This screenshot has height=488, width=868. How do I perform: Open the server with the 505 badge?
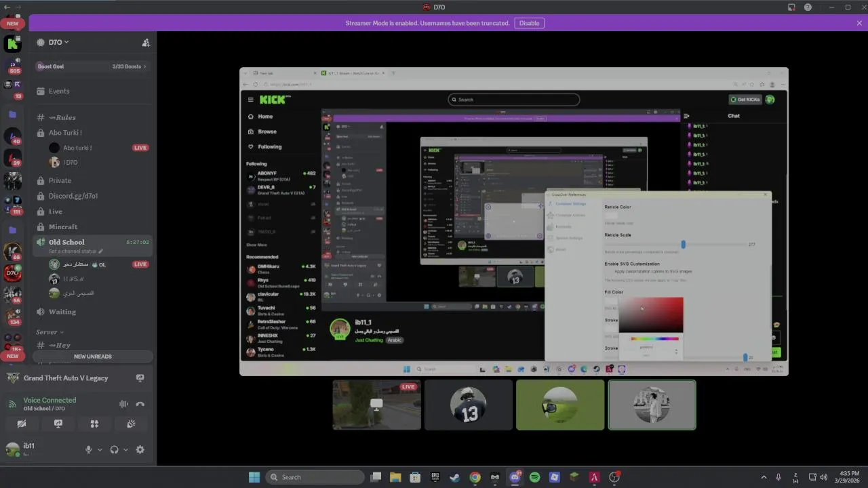coord(12,65)
